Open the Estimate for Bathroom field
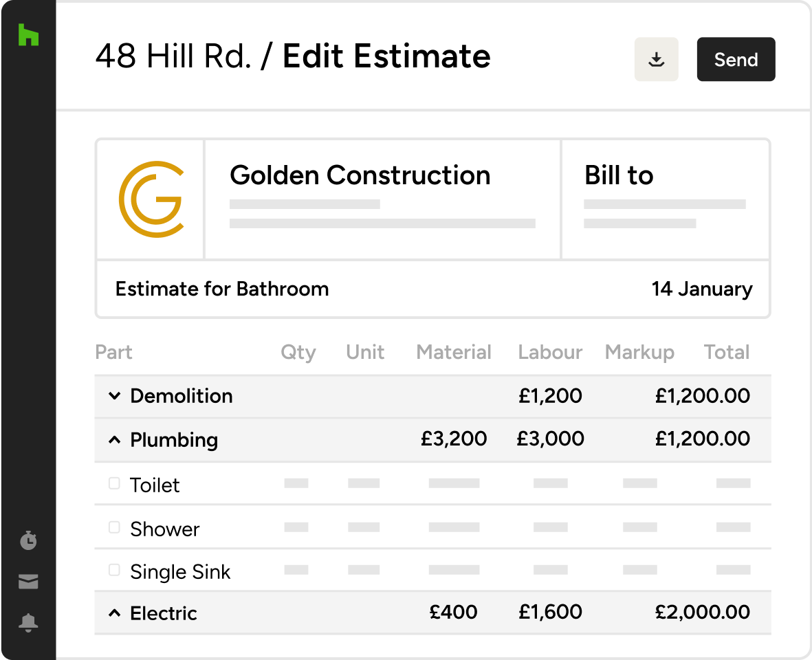Image resolution: width=812 pixels, height=660 pixels. coord(222,289)
